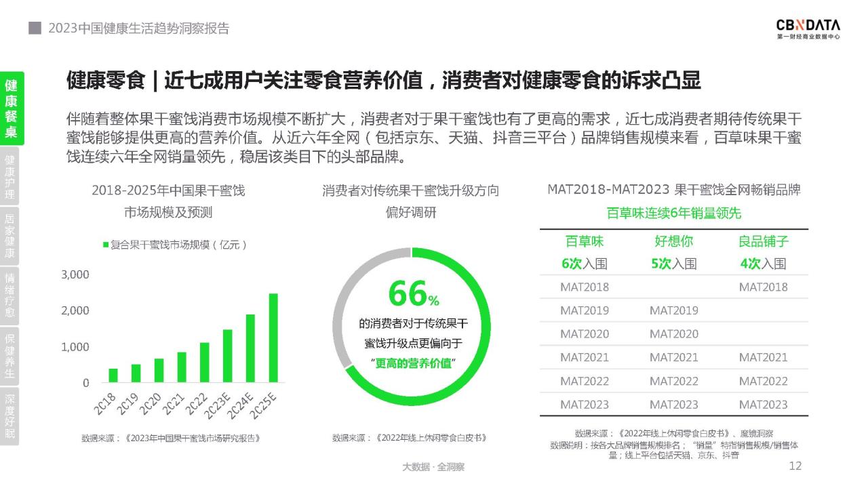
Task: Click MAT2020 in the 百草味 column
Action: pos(585,334)
